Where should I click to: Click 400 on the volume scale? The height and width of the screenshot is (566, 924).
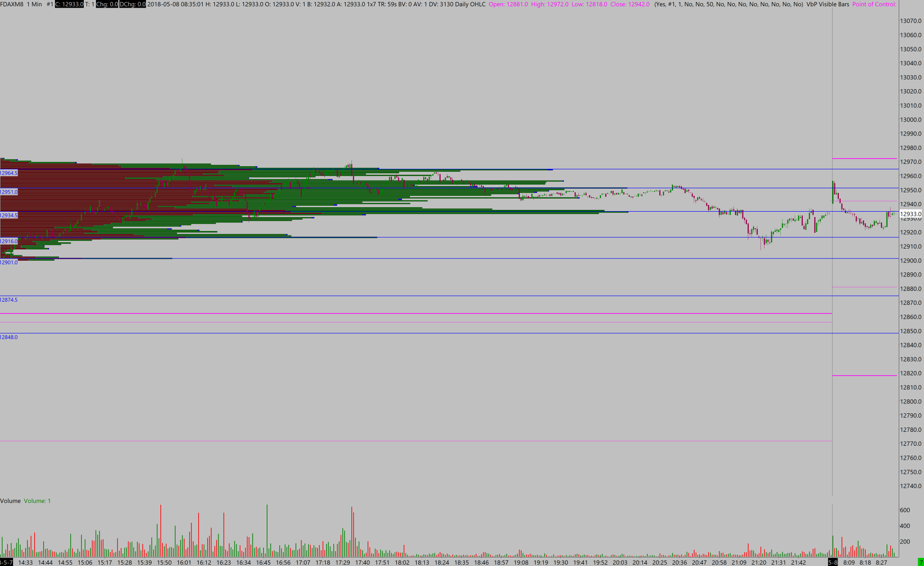pos(905,526)
